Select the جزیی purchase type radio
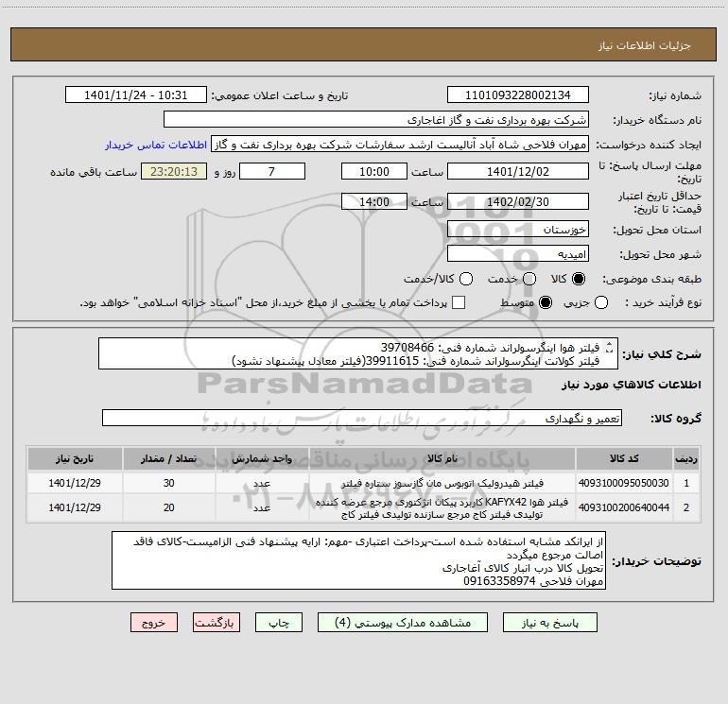 [x=601, y=302]
